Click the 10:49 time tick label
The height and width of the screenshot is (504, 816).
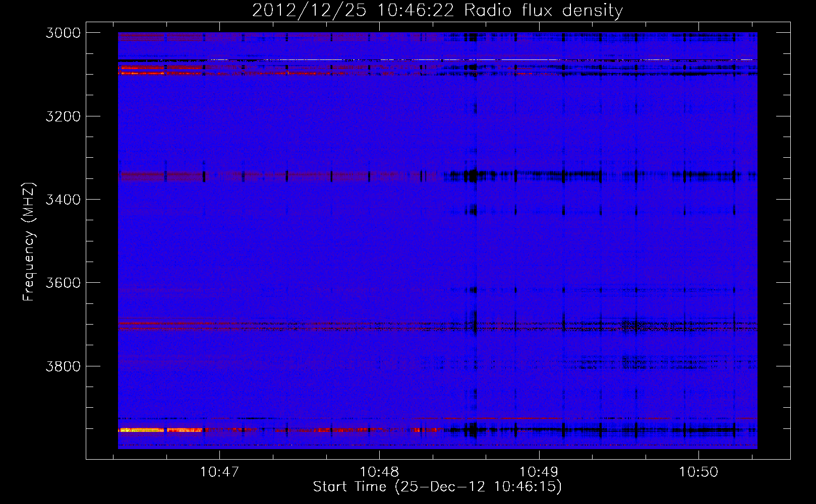(539, 472)
